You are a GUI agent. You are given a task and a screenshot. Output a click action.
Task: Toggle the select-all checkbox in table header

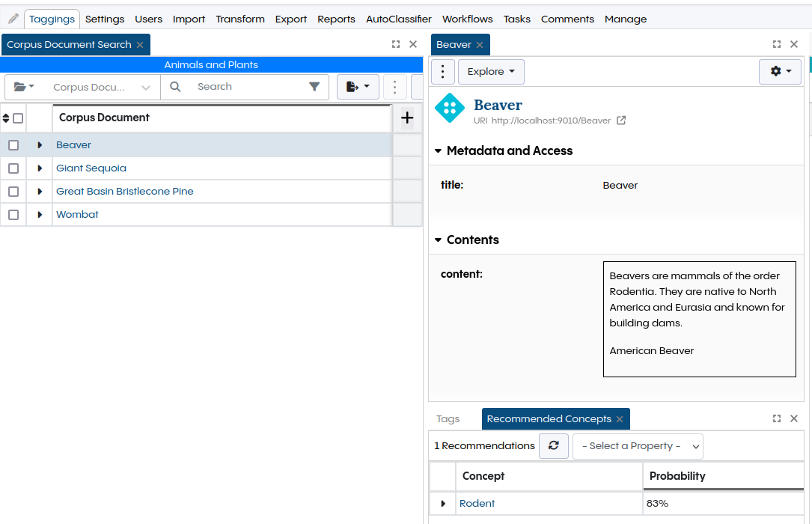(x=18, y=118)
